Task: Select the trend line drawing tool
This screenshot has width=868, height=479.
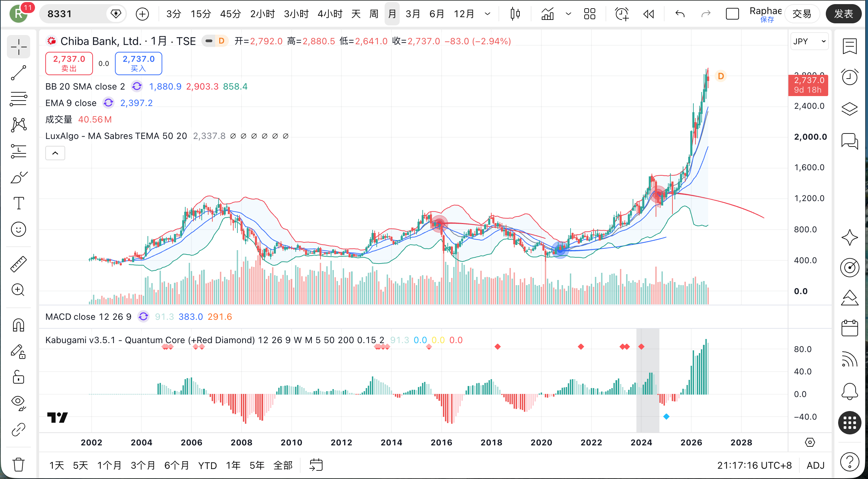Action: click(x=19, y=73)
